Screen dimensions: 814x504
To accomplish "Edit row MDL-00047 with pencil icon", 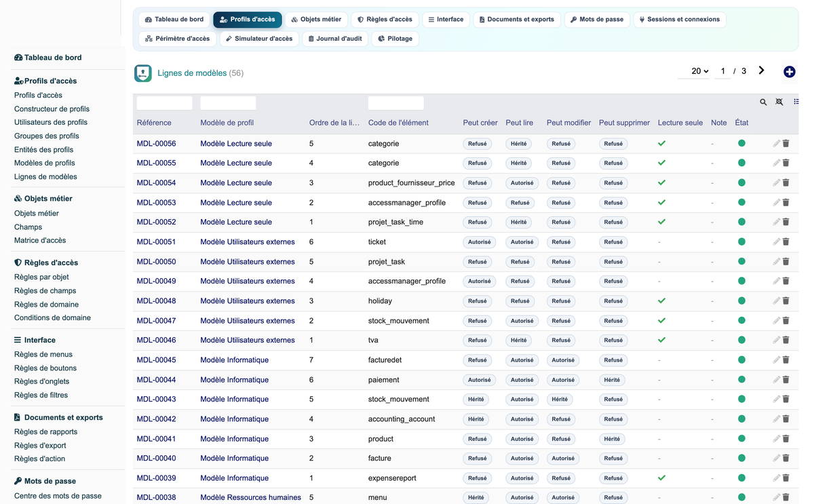I will pos(777,321).
